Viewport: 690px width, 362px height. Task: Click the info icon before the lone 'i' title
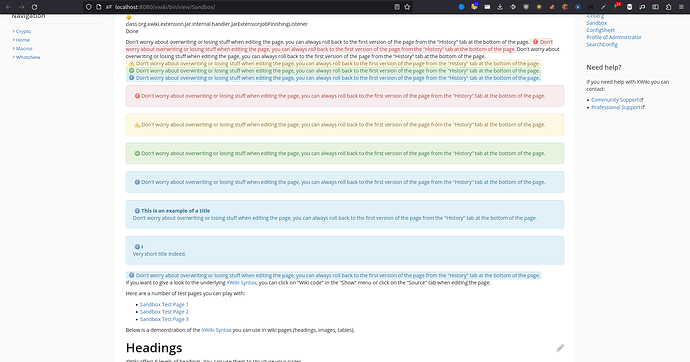pos(137,247)
